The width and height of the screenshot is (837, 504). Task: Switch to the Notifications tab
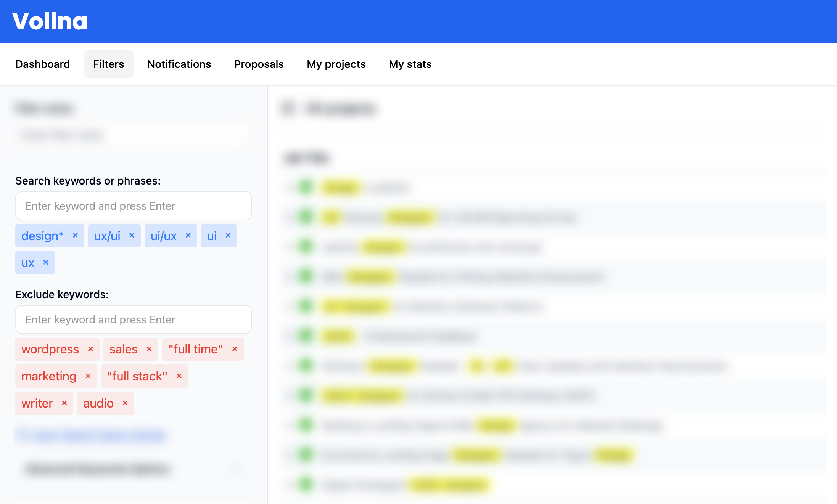pos(179,64)
